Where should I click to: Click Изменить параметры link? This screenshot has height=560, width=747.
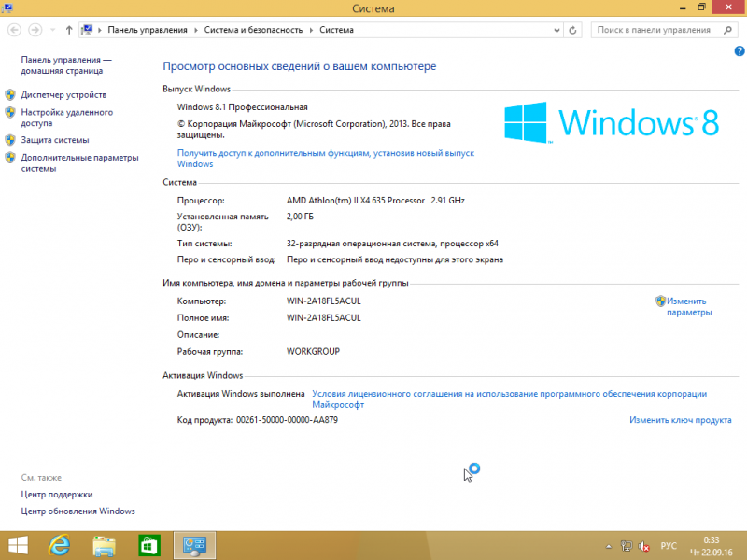tap(689, 307)
